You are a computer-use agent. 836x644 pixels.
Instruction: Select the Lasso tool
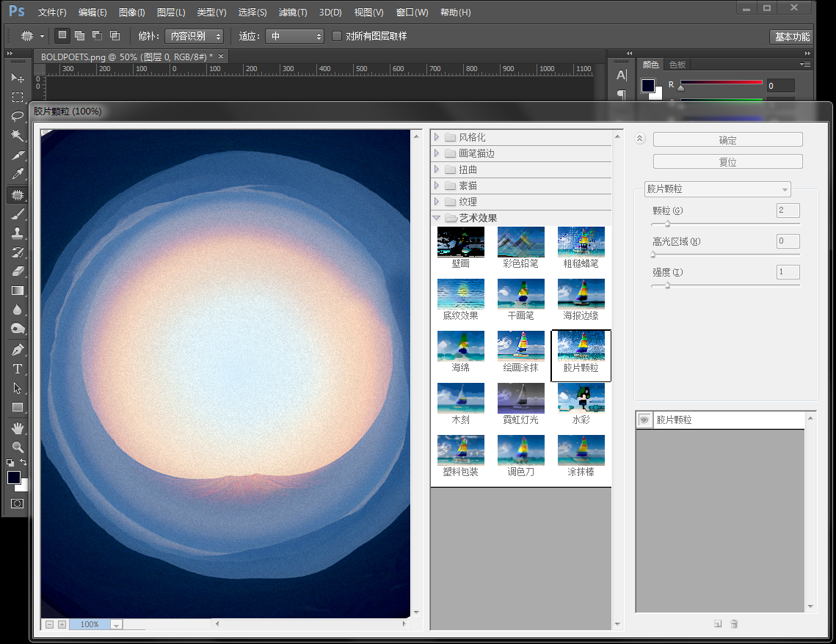click(x=18, y=116)
